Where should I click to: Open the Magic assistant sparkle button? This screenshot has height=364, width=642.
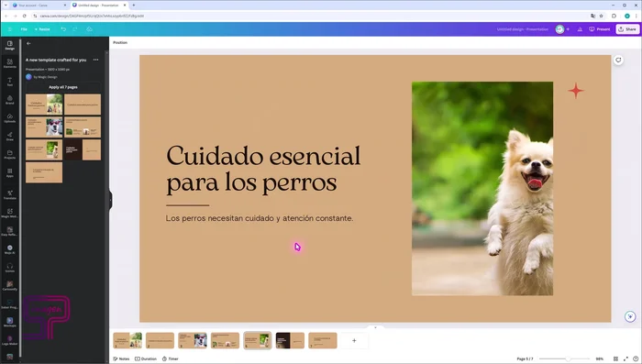(x=630, y=316)
